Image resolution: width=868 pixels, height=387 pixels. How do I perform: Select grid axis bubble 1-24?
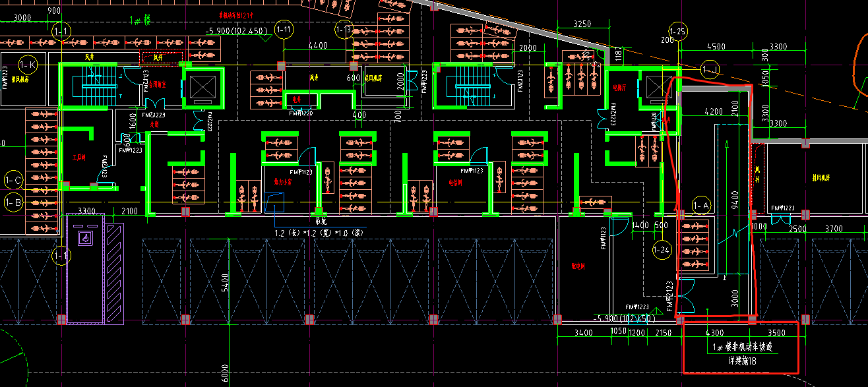point(662,250)
